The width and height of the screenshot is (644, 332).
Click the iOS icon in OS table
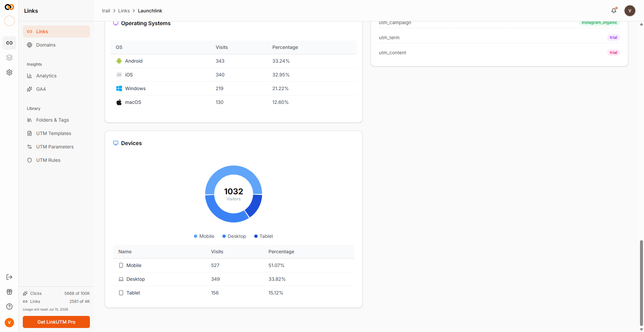[119, 75]
